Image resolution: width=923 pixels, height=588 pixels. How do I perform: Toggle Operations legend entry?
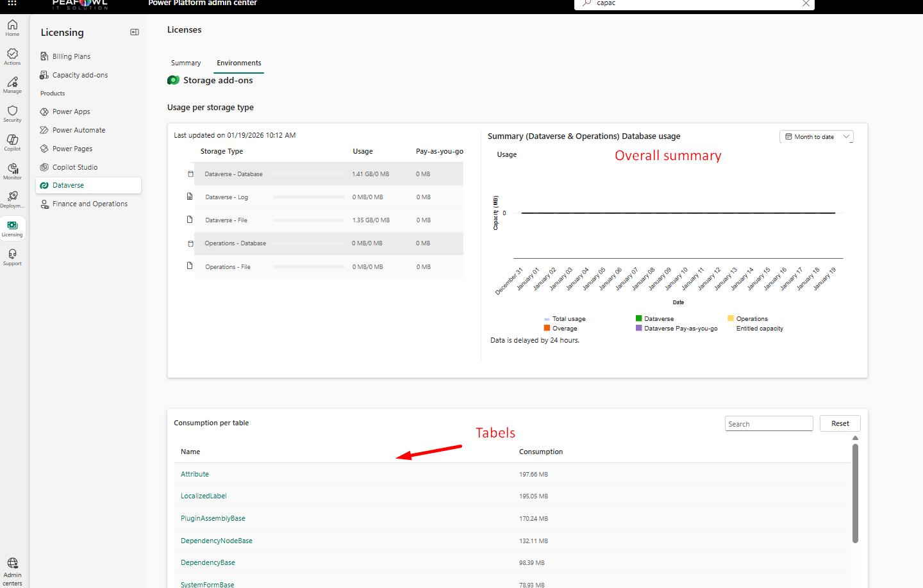coord(747,319)
